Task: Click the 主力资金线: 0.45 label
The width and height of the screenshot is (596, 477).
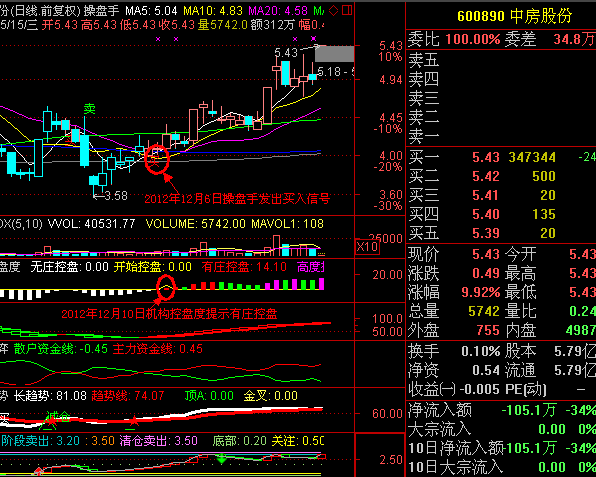Action: [158, 349]
